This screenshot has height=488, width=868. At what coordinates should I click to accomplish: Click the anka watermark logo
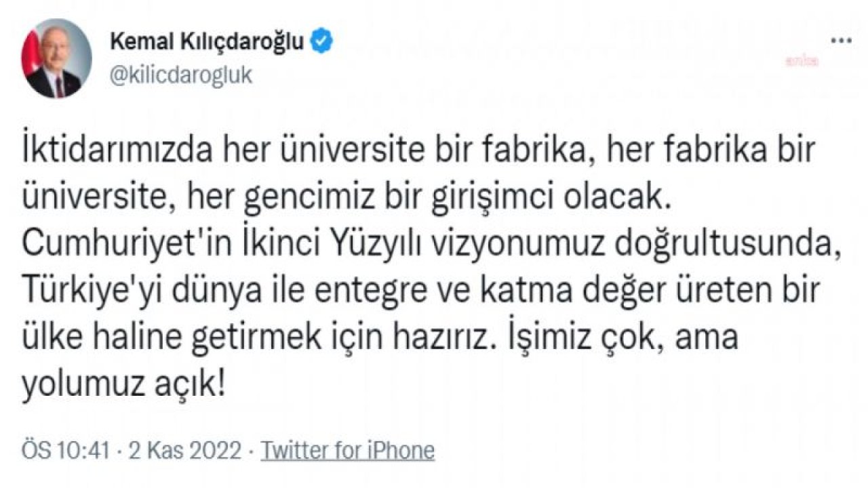click(x=802, y=62)
